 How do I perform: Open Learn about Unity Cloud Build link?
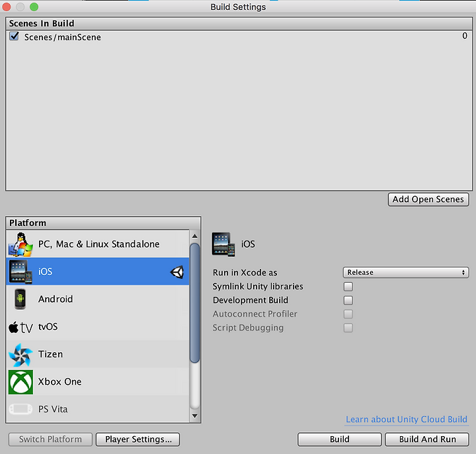click(x=407, y=420)
